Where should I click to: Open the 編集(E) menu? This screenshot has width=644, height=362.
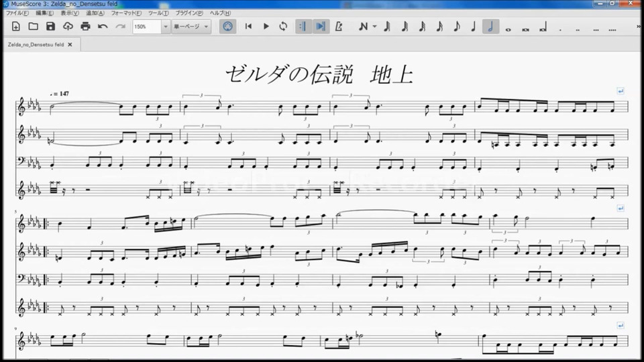click(x=44, y=13)
